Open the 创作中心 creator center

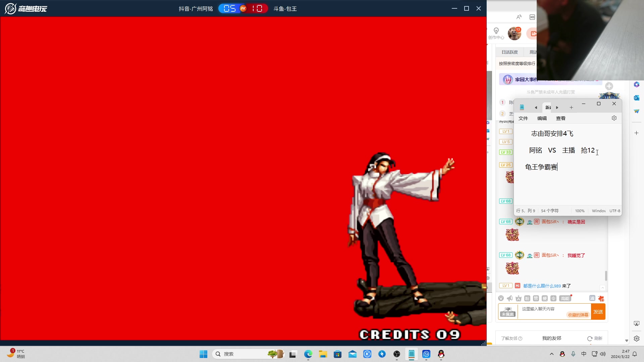[496, 34]
